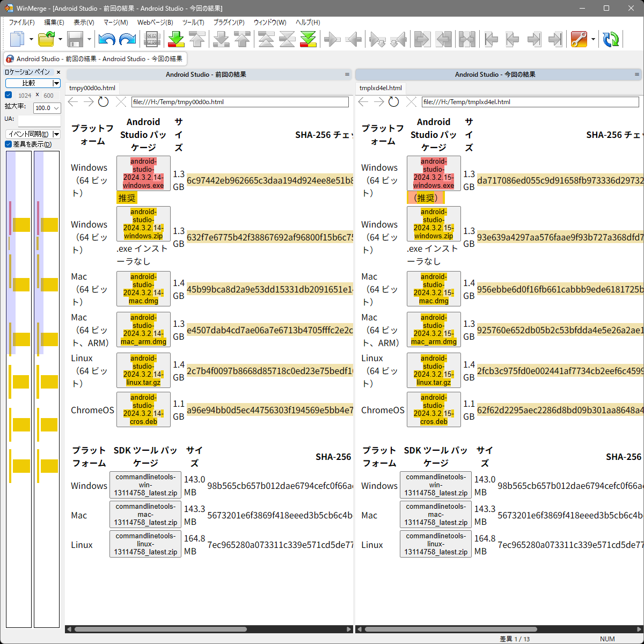Open the Webページ(B) menu
The width and height of the screenshot is (644, 644).
pyautogui.click(x=155, y=23)
